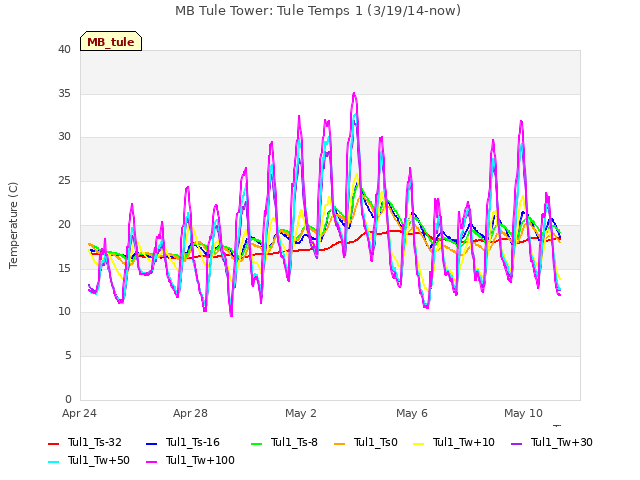Toggle the Tul1_Tw+30 legend entry
The height and width of the screenshot is (480, 640).
(552, 442)
